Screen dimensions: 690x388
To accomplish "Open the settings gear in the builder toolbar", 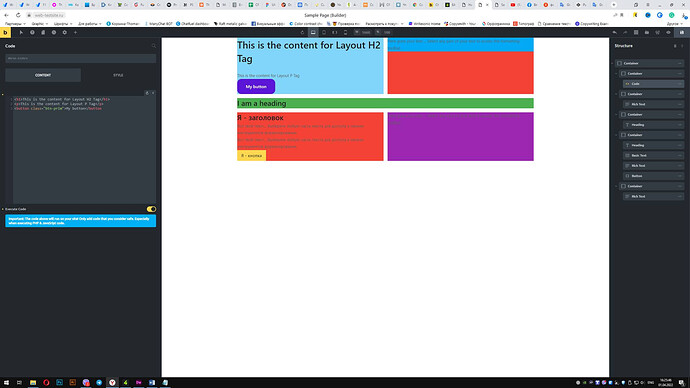I will 65,33.
